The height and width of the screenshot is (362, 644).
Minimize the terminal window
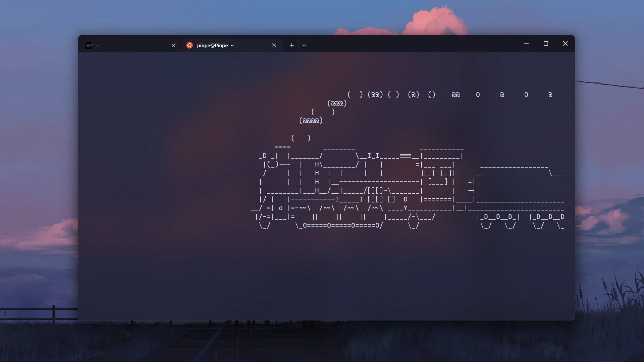click(526, 44)
